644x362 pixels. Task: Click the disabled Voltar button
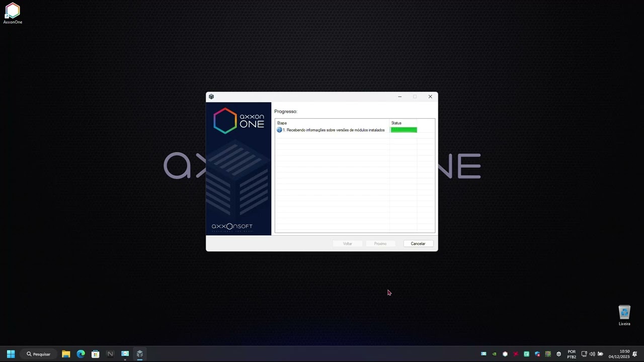(x=348, y=243)
